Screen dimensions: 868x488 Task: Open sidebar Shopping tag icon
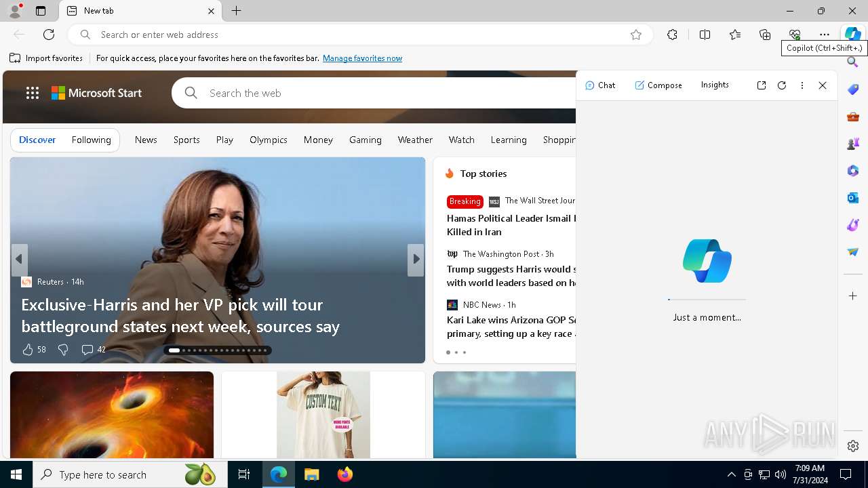[x=853, y=89]
